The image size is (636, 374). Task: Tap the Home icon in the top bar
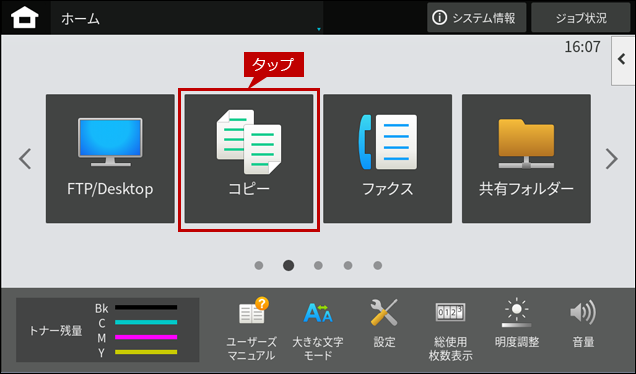[x=24, y=18]
